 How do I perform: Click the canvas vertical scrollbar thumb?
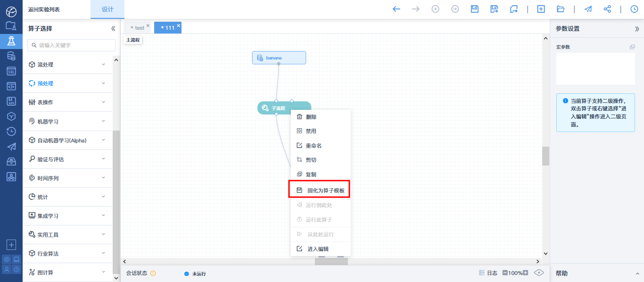546,156
